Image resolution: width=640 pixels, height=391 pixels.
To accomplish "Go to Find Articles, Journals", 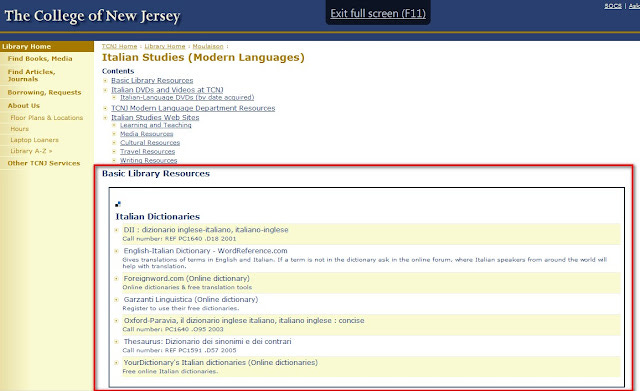I will tap(31, 76).
